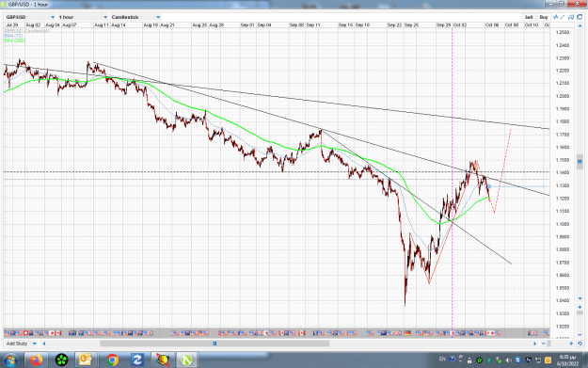Image resolution: width=588 pixels, height=368 pixels.
Task: Click the Swiss flag calendar event
Action: click(26, 333)
